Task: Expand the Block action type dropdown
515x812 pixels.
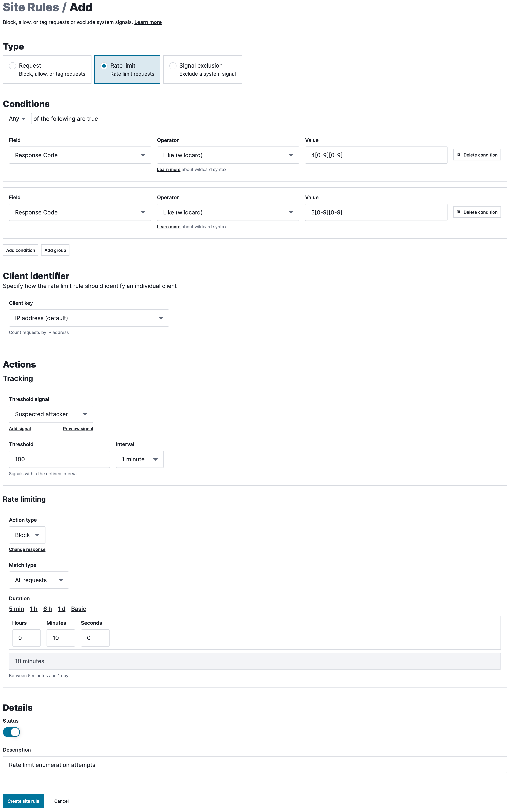Action: [x=27, y=535]
